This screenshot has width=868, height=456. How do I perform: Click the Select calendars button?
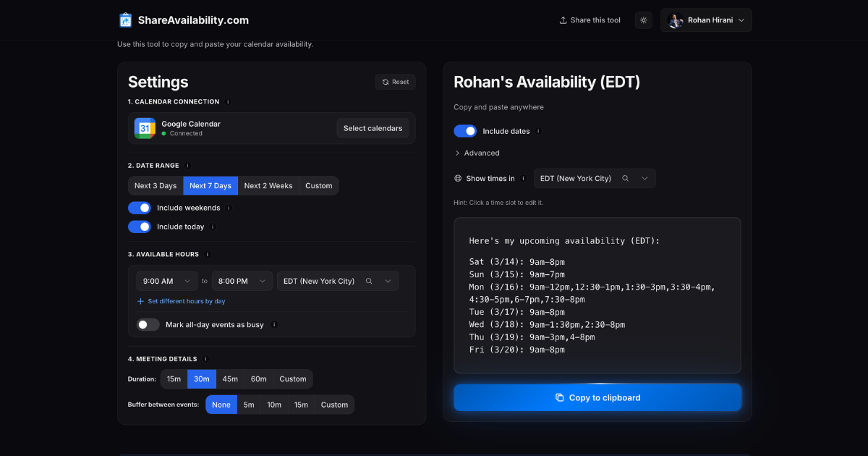point(373,128)
